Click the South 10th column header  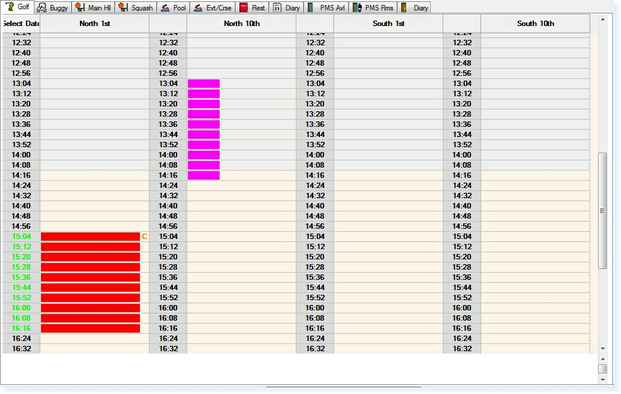point(535,23)
